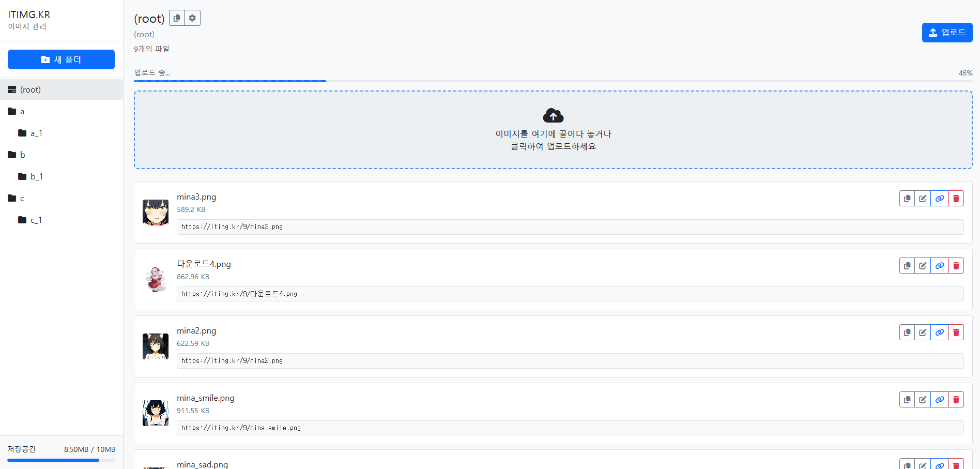Viewport: 980px width, 469px height.
Task: Select (root) in the folder tree
Action: point(30,89)
